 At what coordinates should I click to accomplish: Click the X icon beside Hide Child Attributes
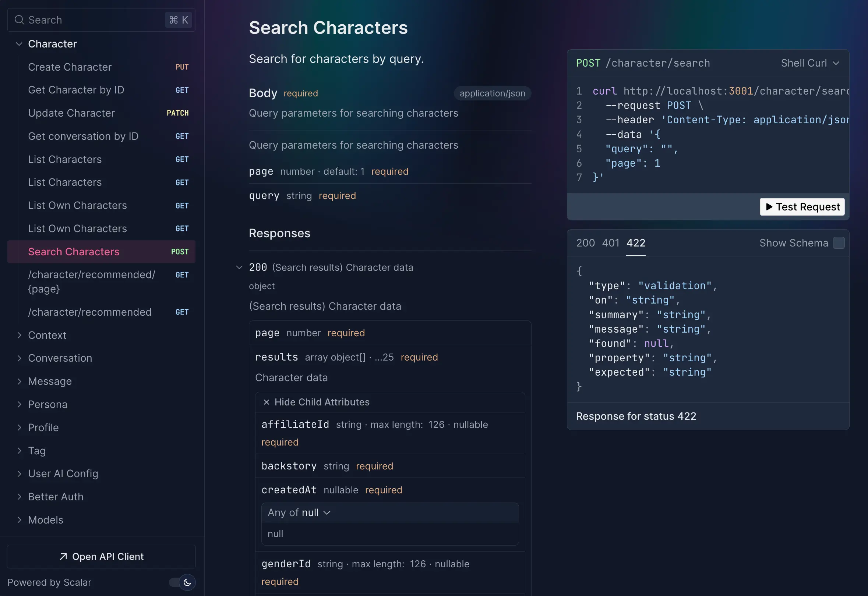267,402
